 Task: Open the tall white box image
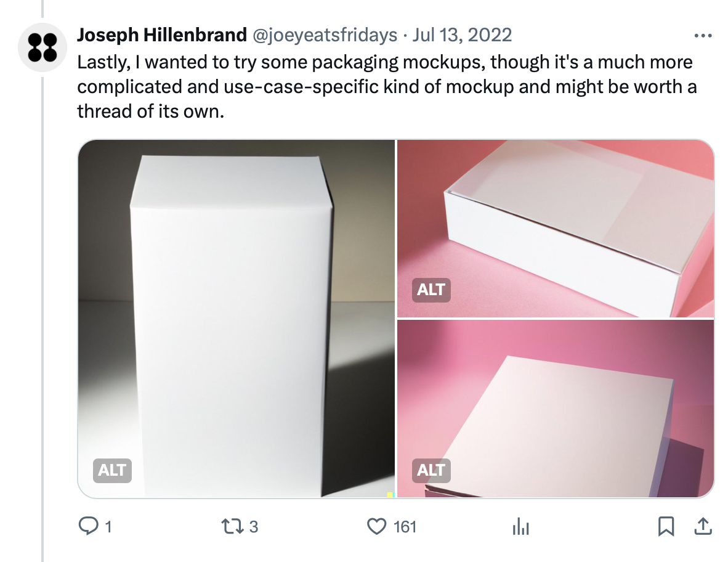(x=237, y=319)
